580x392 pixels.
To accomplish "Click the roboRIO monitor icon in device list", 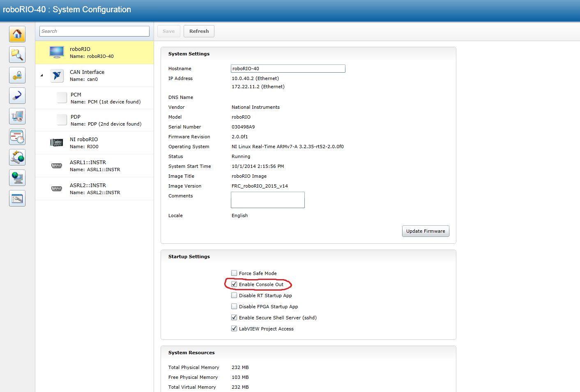I will 57,52.
